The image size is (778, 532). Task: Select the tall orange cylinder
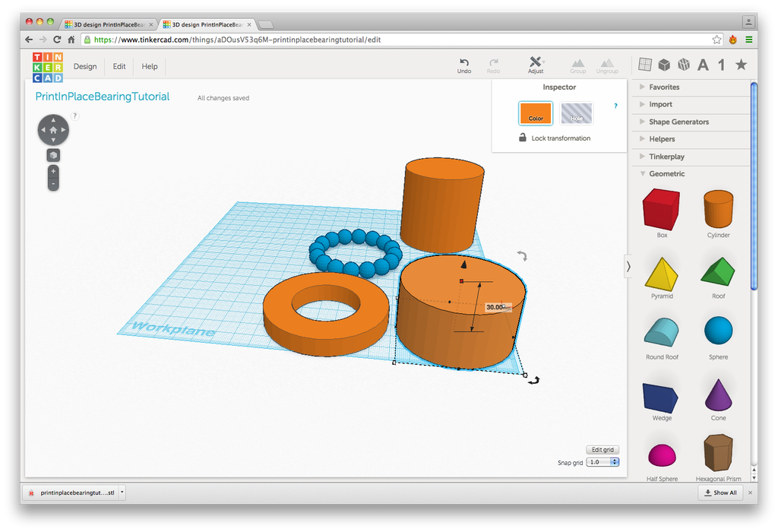tap(441, 206)
